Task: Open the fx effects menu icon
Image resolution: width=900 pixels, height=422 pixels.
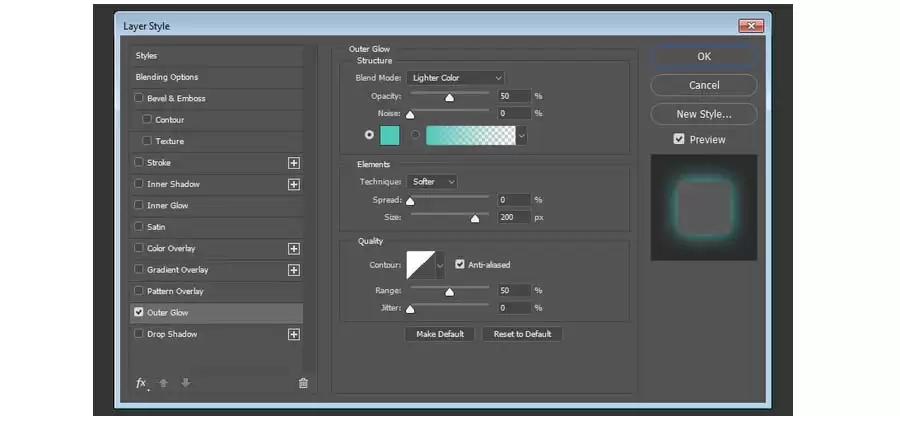Action: [x=142, y=384]
